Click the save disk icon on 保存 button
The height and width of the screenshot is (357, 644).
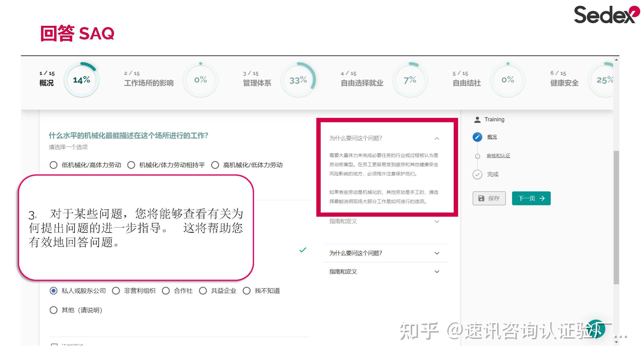[x=481, y=198]
